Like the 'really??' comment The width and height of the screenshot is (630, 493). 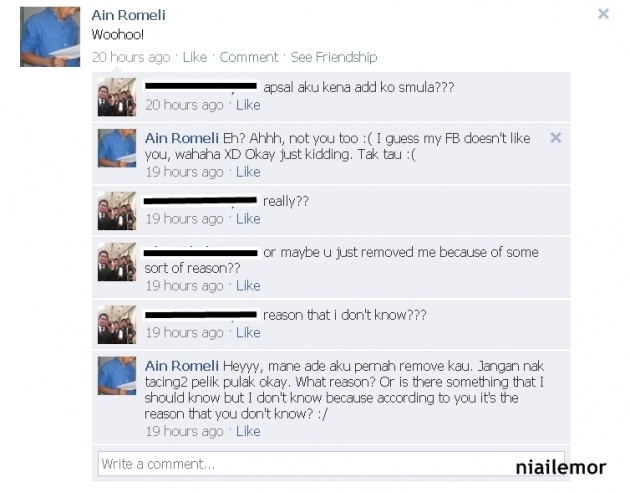coord(248,219)
